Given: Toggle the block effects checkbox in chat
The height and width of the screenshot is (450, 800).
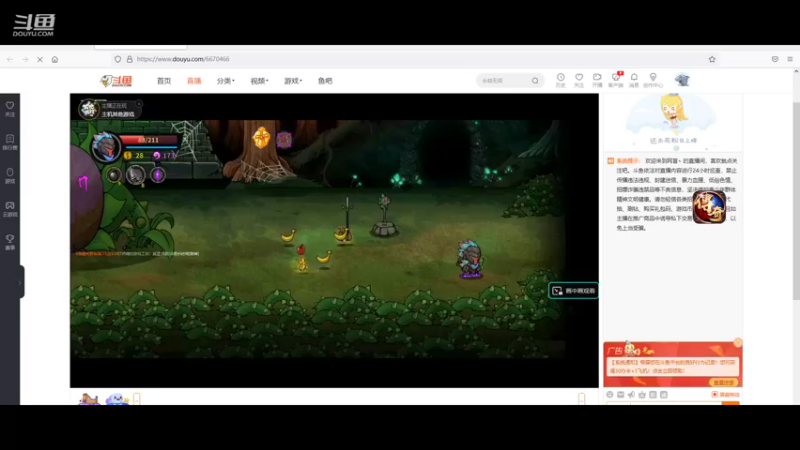Looking at the screenshot, I should pos(715,394).
